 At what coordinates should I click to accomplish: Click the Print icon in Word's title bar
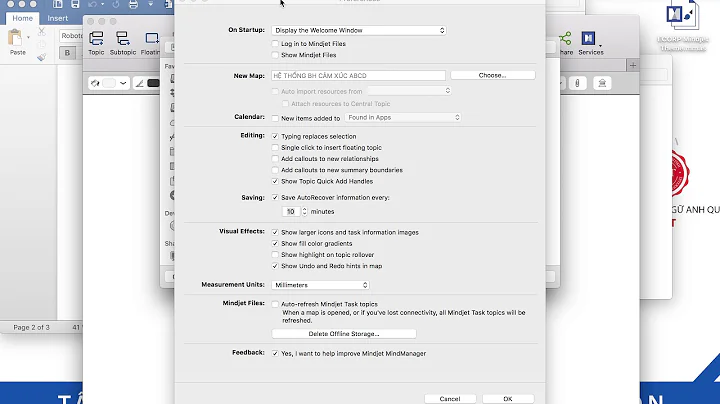tap(134, 5)
